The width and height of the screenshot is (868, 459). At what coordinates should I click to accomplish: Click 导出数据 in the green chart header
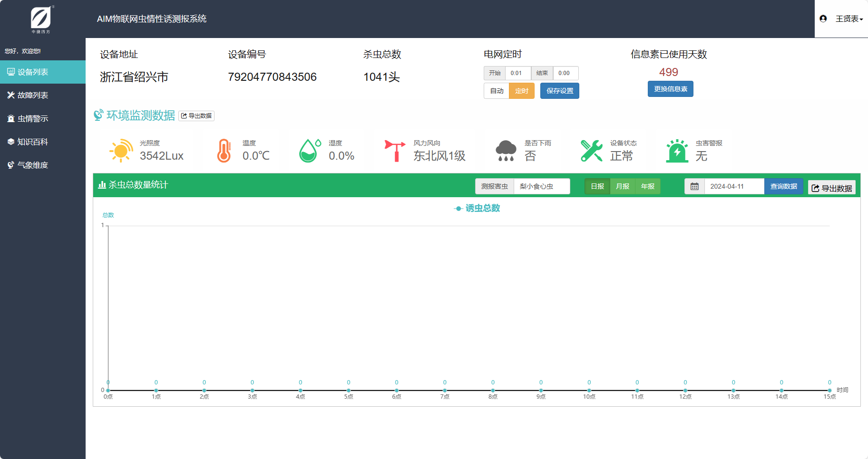click(x=832, y=188)
